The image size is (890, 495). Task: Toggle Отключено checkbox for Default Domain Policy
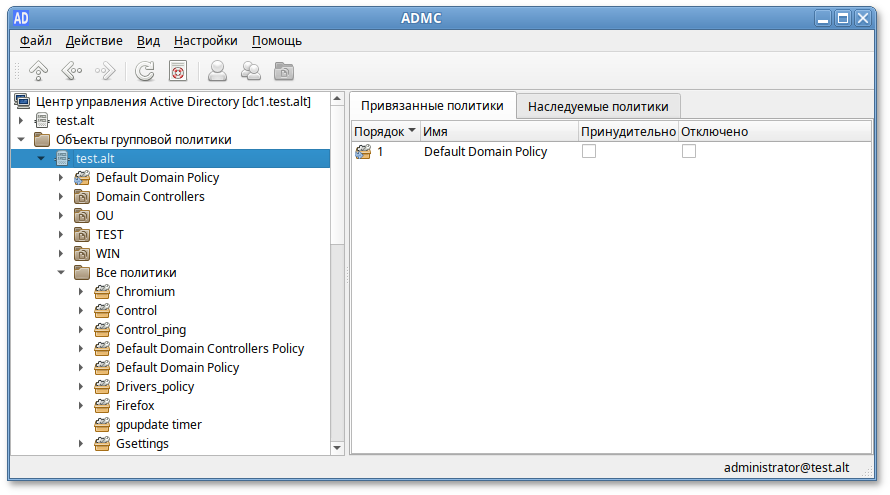point(689,151)
